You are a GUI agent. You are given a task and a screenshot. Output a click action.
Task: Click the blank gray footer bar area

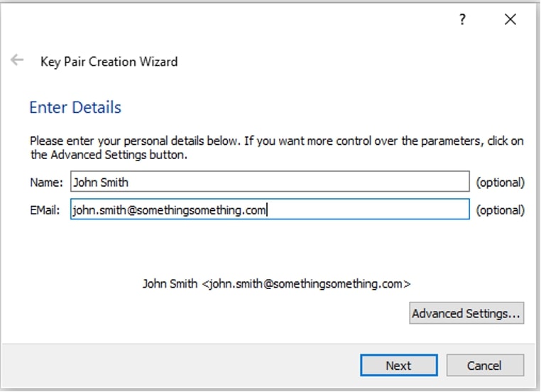coord(180,365)
